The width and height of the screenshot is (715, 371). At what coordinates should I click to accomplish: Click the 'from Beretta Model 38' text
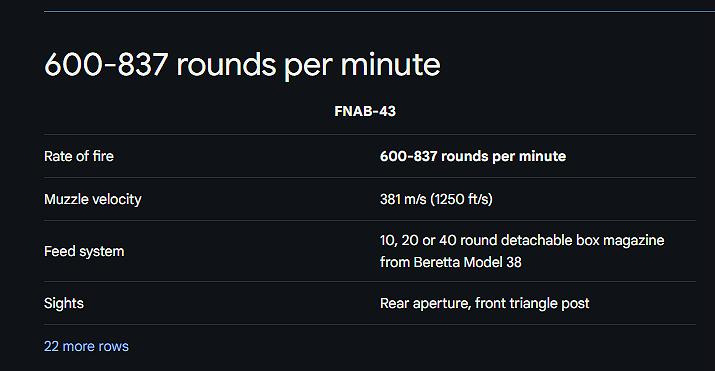click(x=451, y=262)
